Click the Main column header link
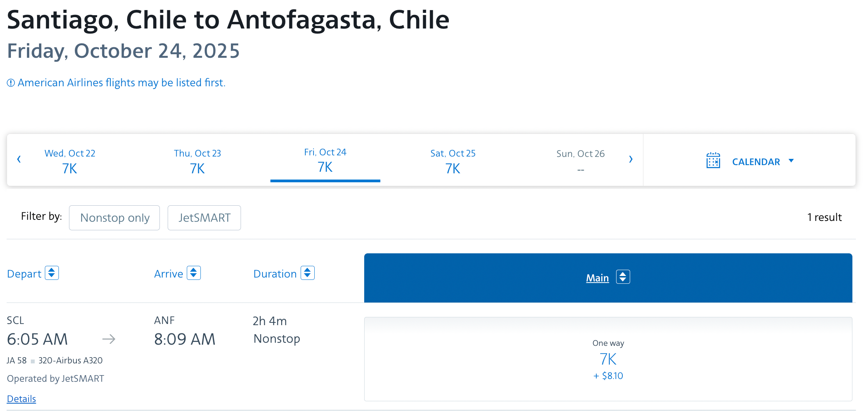Screen dimensions: 868x420 click(597, 278)
